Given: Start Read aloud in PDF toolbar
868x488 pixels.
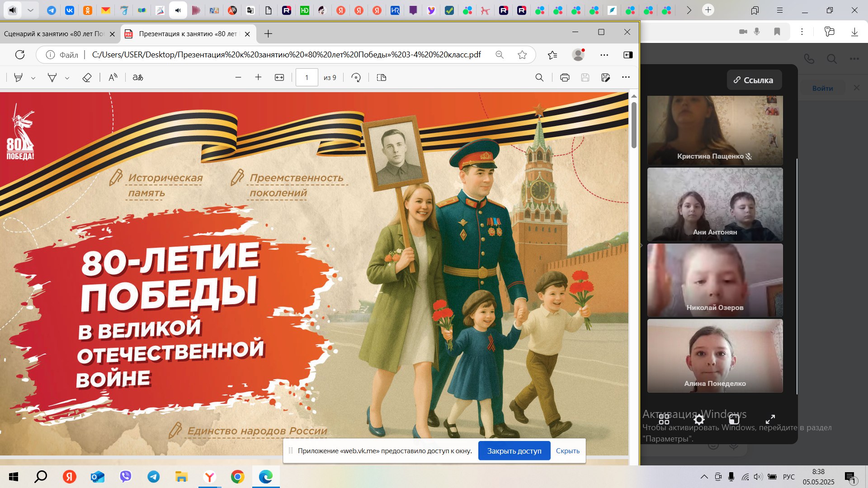Looking at the screenshot, I should coord(113,78).
